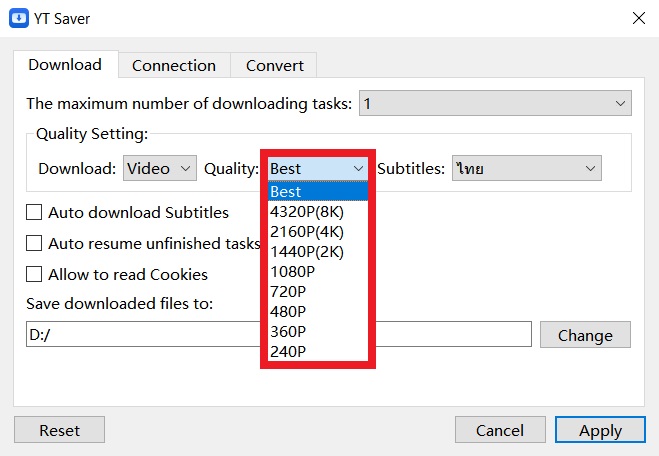
Task: Pick 1440P(2K) from quality list
Action: (318, 252)
